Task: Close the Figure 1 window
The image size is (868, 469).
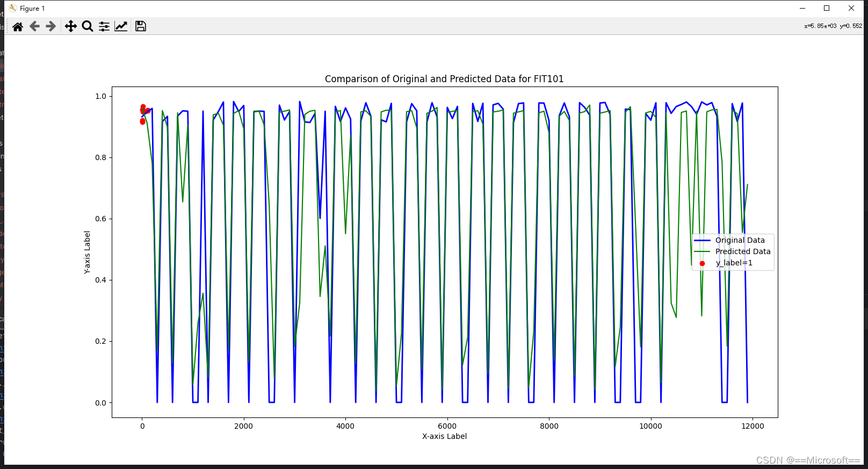Action: coord(851,8)
